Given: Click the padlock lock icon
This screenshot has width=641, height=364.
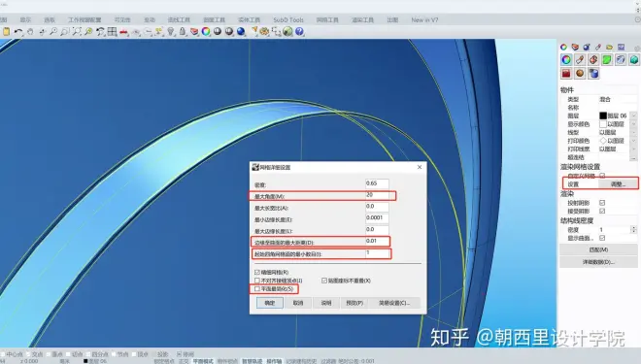Looking at the screenshot, I should (x=183, y=32).
